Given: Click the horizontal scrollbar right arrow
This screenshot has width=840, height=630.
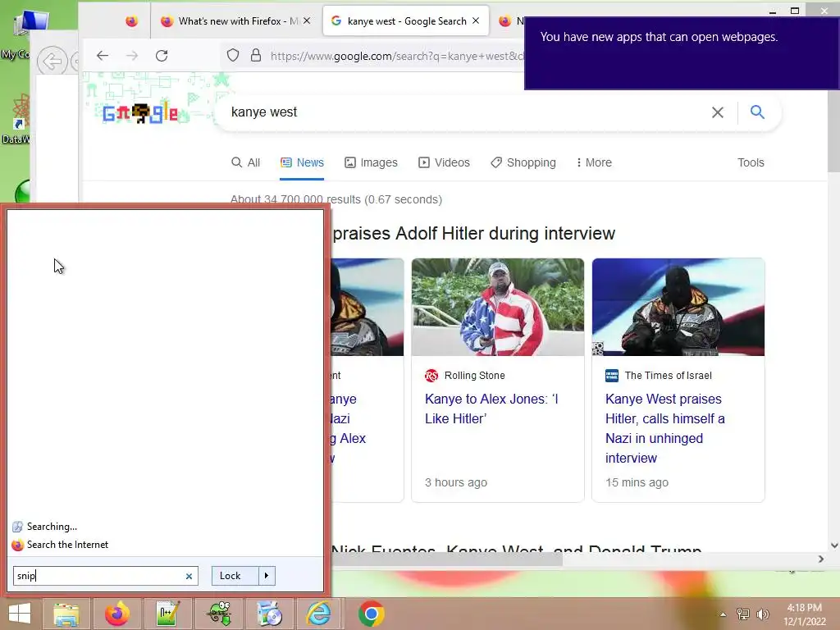Looking at the screenshot, I should coord(820,559).
